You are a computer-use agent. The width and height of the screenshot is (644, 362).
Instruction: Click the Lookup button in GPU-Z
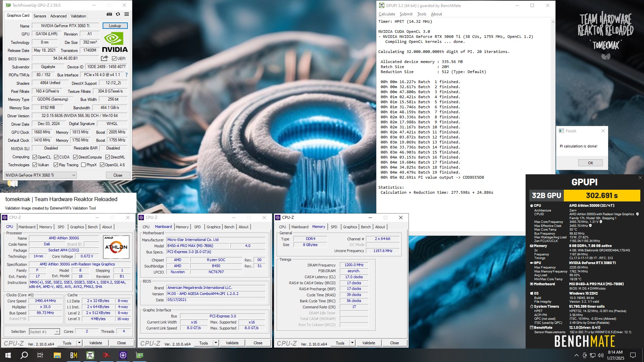tap(115, 26)
